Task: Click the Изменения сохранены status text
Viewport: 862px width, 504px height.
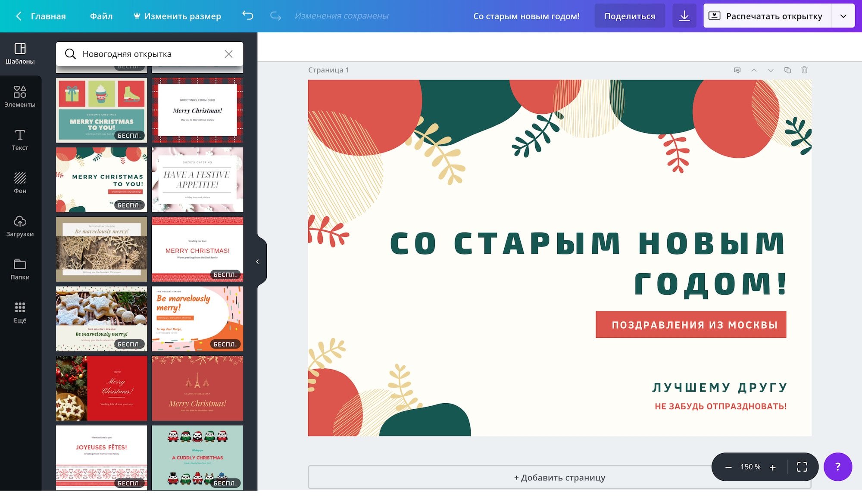Action: point(341,16)
